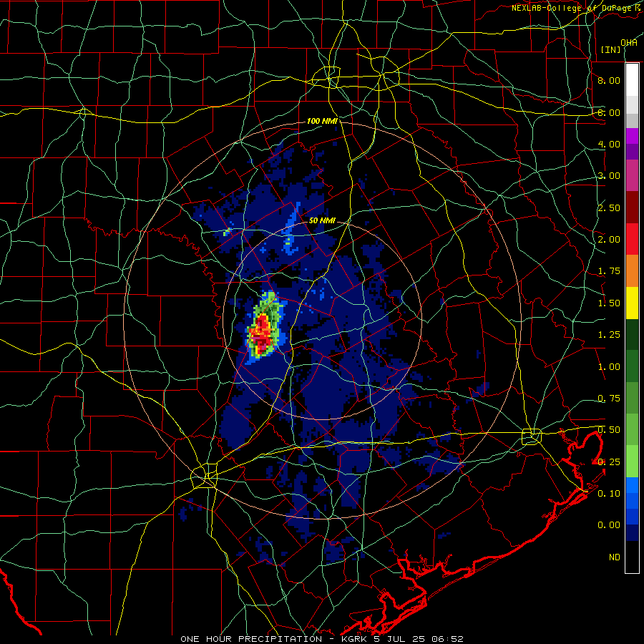Click the "0.00" legend value
Screen dimensions: 644x644
609,525
